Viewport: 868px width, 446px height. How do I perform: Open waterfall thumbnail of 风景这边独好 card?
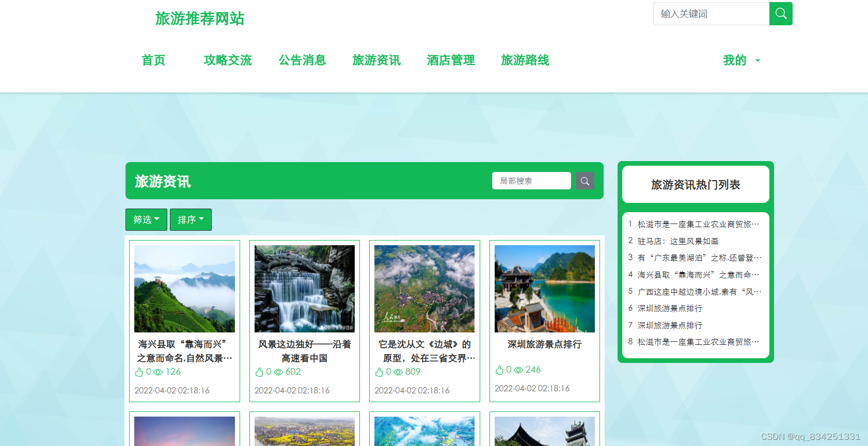(x=305, y=289)
